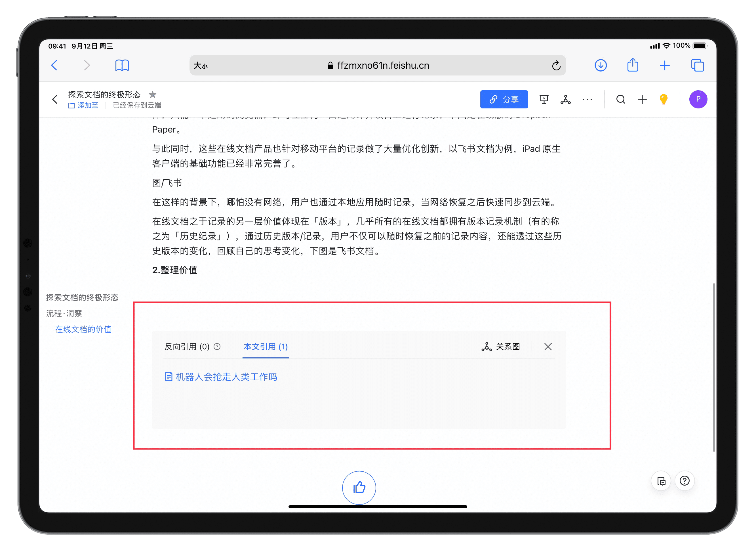Viewport: 756px width, 552px height.
Task: Click the document title 探索文档的终极形态
Action: click(x=104, y=95)
